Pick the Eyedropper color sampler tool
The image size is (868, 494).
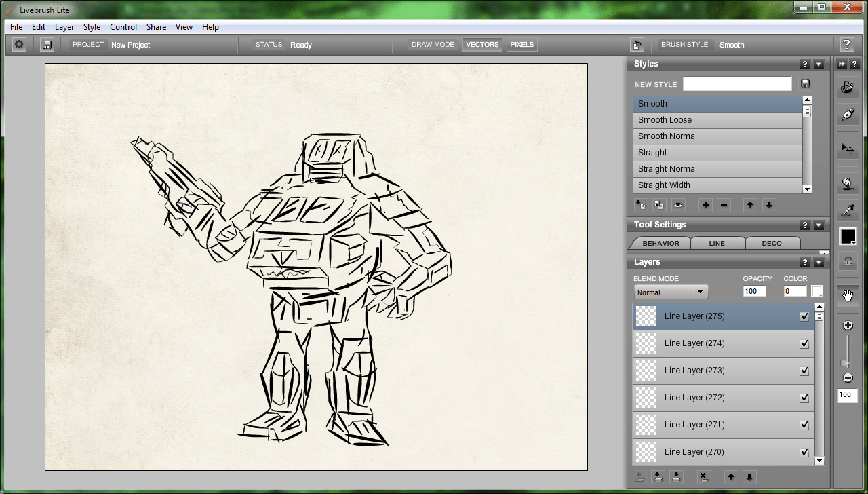coord(847,210)
